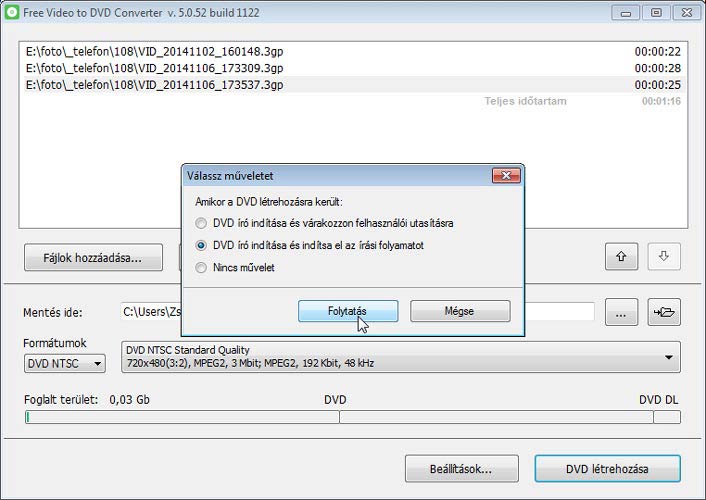
Task: Click the Mentés ide path input field
Action: (x=358, y=312)
